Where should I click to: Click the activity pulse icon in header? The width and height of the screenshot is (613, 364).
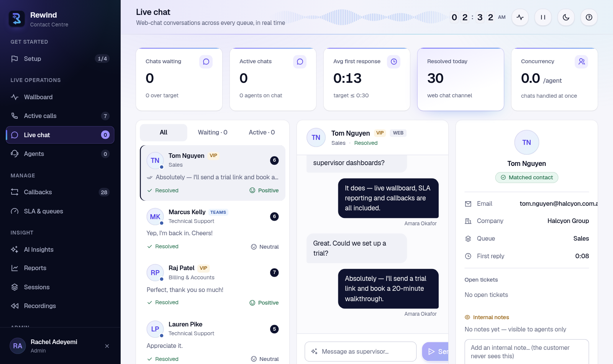[x=520, y=17]
